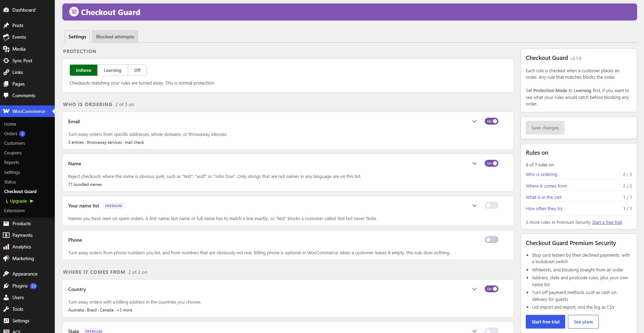Click the Comments bubble icon
This screenshot has height=333, width=644.
pos(6,95)
